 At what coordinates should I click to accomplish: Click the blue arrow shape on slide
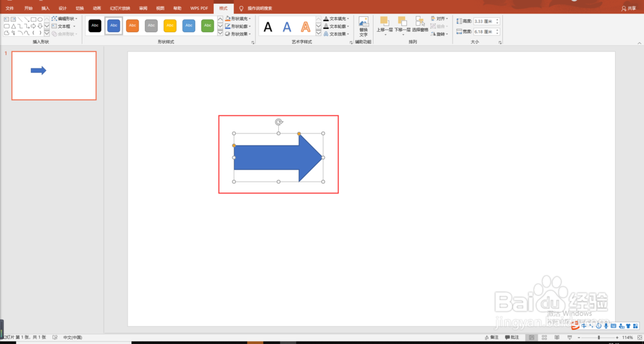[278, 157]
